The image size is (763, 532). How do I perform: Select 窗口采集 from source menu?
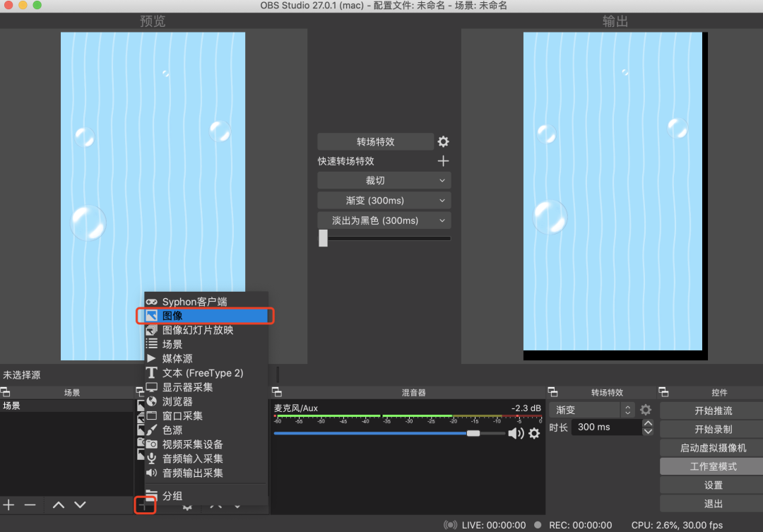206,415
